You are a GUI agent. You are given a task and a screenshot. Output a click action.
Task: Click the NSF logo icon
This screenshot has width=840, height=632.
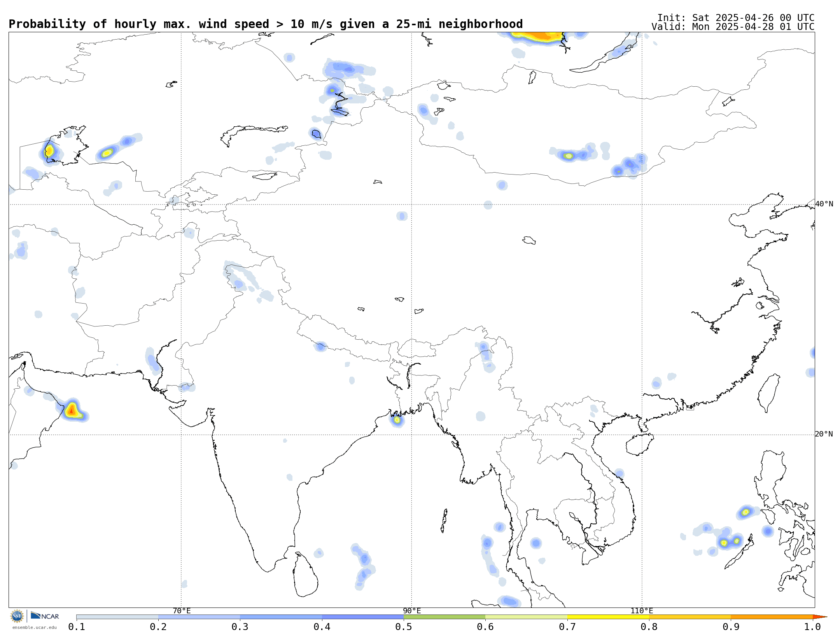coord(17,616)
